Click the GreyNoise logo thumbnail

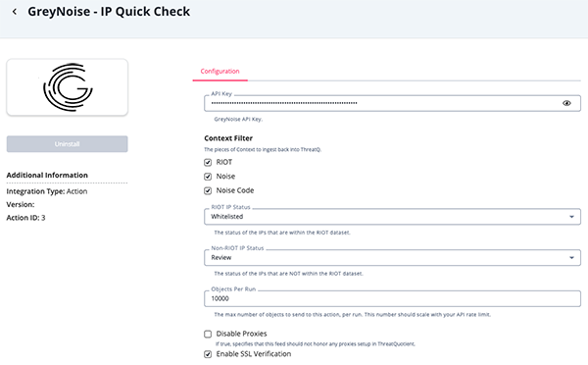click(x=67, y=87)
